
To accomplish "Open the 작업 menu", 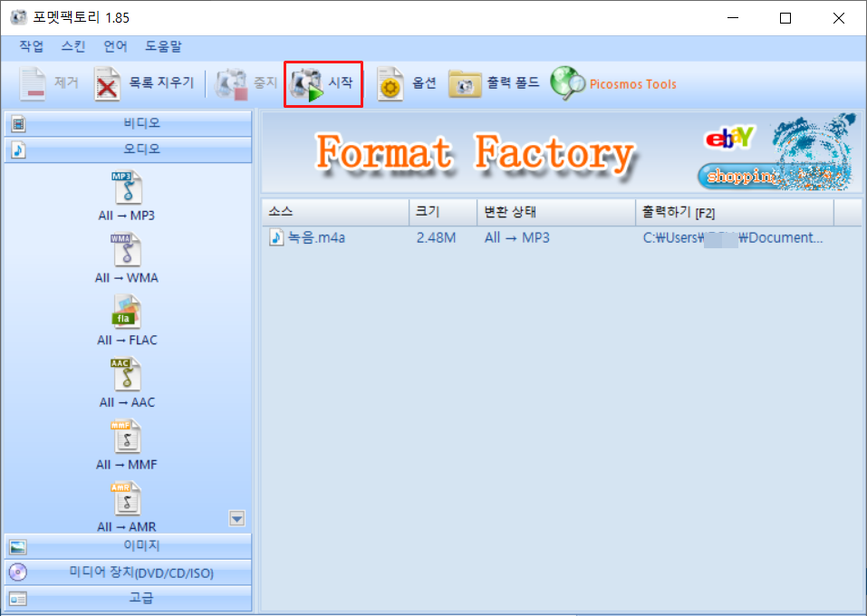I will (x=32, y=46).
